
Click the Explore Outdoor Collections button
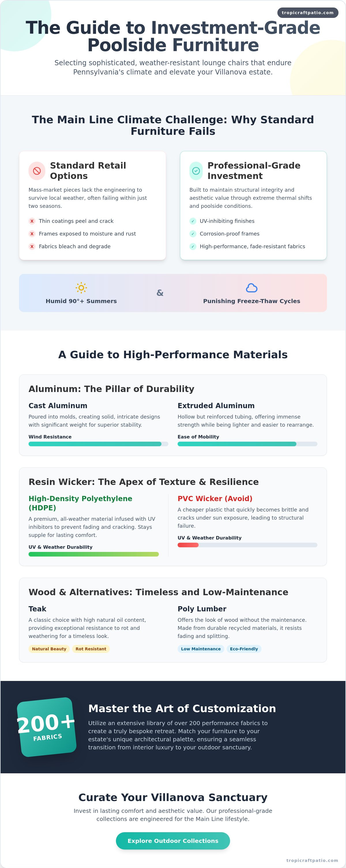tap(173, 841)
